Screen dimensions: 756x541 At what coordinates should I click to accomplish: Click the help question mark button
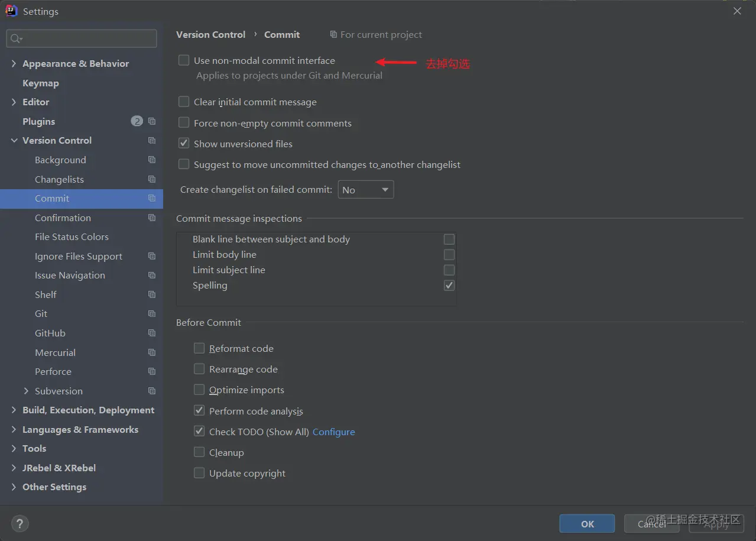20,523
